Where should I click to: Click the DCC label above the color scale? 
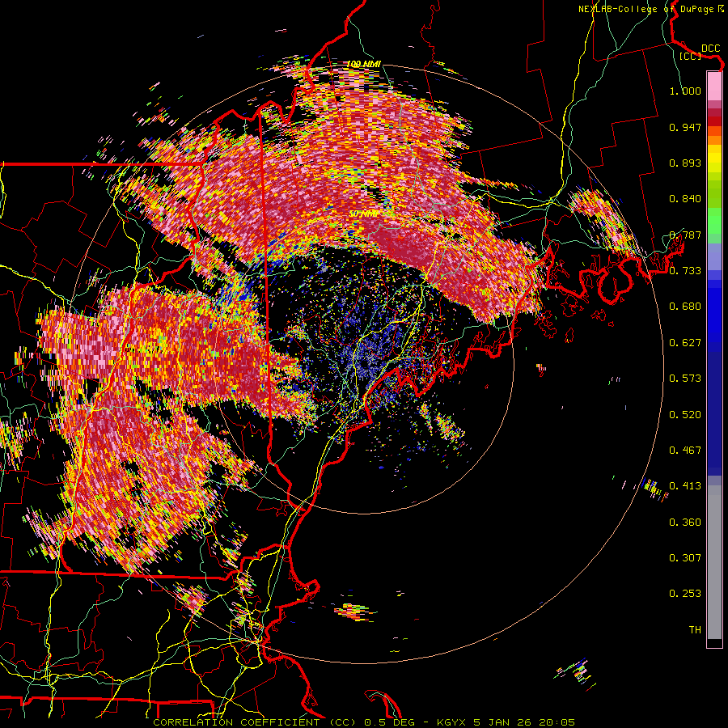click(710, 49)
